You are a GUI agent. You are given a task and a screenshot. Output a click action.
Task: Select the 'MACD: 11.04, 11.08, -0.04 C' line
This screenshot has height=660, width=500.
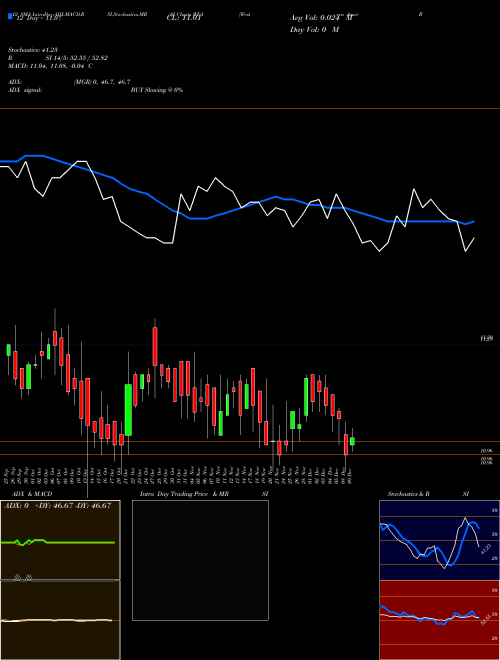[51, 66]
